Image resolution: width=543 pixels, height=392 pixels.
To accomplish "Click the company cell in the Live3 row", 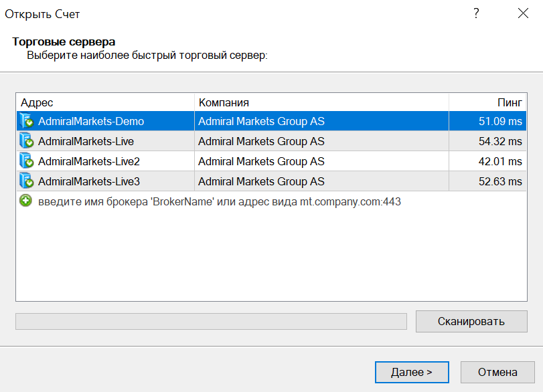I will click(321, 181).
